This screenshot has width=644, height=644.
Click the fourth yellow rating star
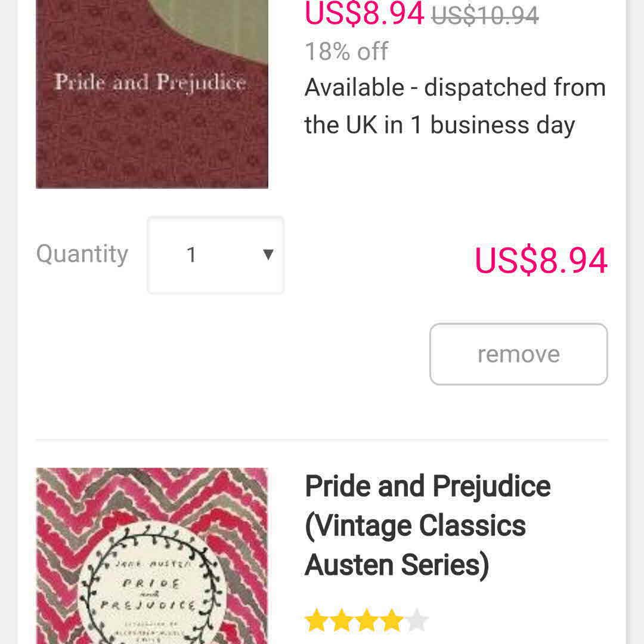coord(392,621)
